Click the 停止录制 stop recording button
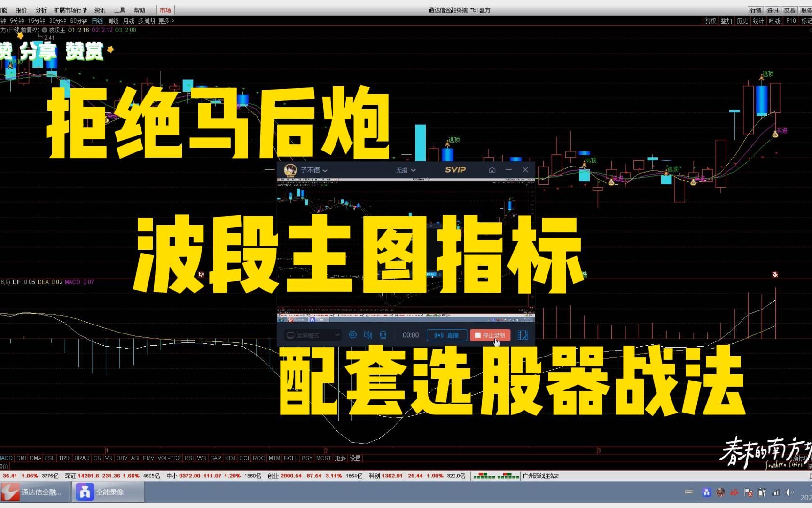 click(x=490, y=335)
